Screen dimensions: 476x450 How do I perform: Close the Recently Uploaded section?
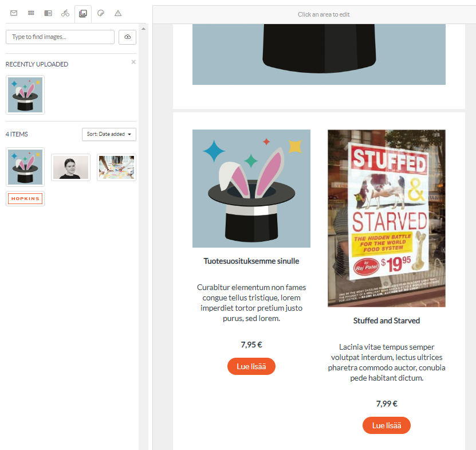(x=133, y=62)
